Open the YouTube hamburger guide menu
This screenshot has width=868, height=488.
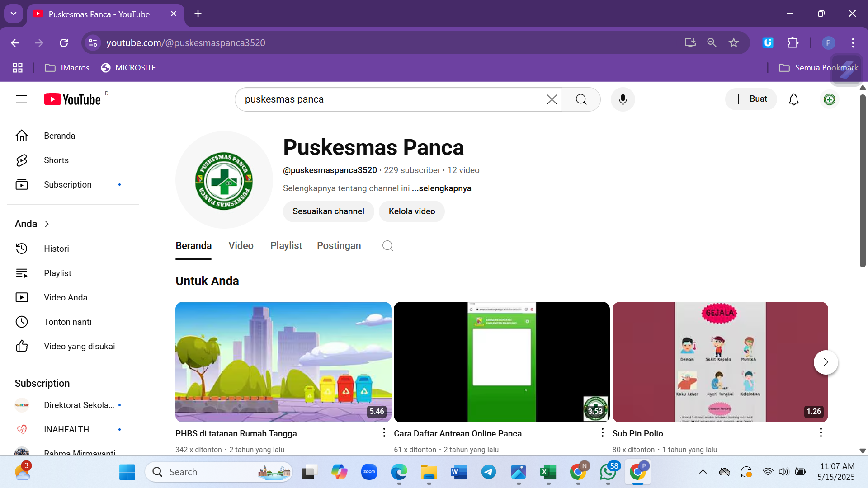[22, 99]
